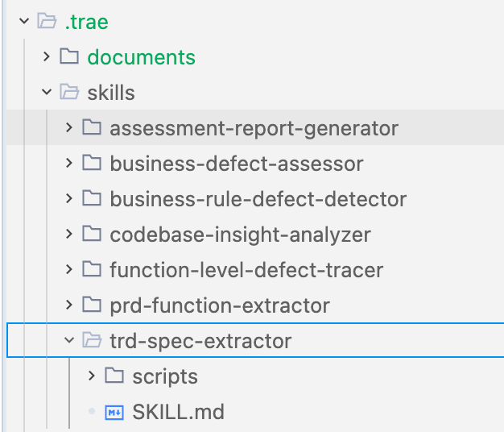The height and width of the screenshot is (432, 504).
Task: Expand the scripts subfolder chevron
Action: (x=91, y=375)
